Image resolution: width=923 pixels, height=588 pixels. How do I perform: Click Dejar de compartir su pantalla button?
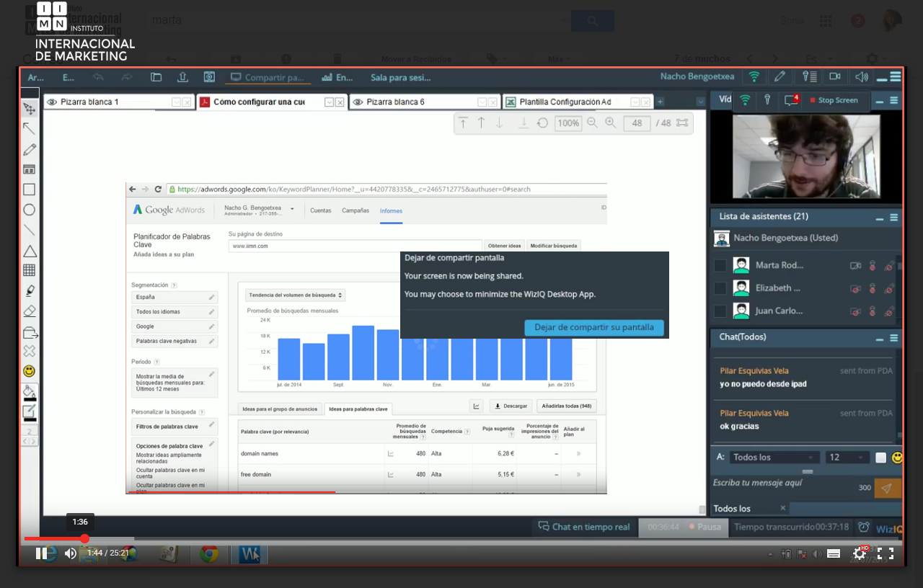[x=594, y=327]
